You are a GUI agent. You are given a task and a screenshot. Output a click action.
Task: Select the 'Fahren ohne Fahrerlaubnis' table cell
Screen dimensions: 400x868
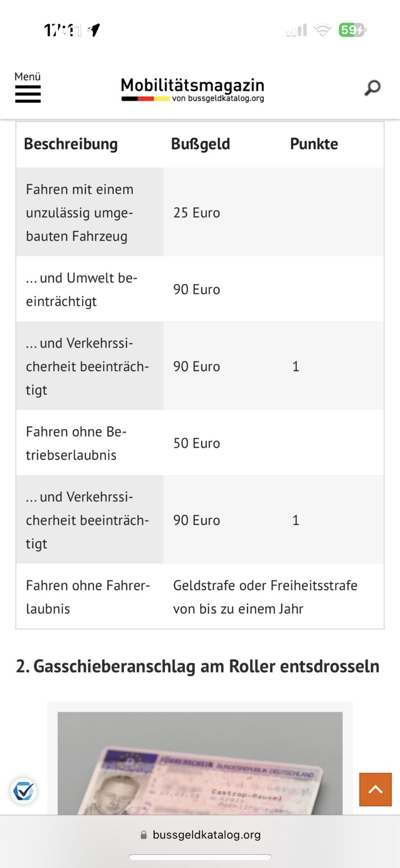[88, 597]
